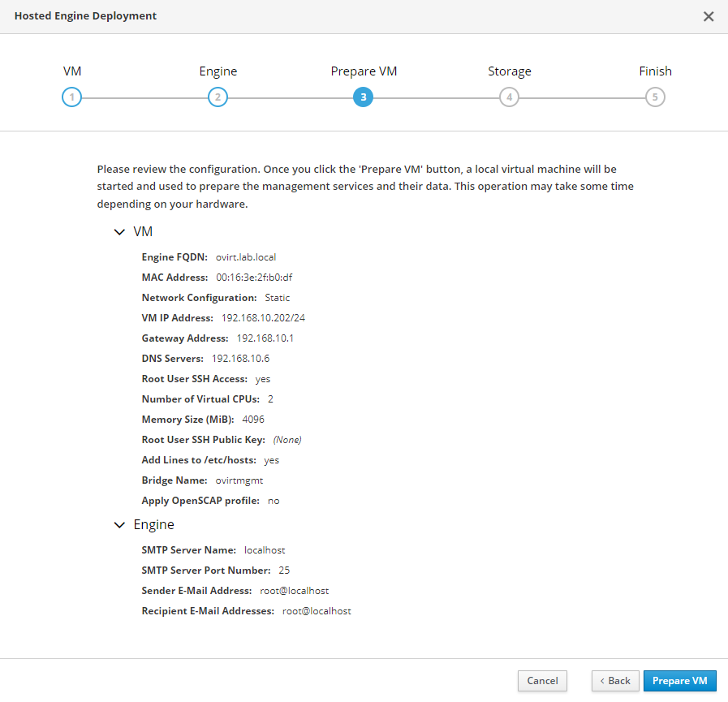The image size is (728, 702).
Task: Select the Prepare VM wizard step label
Action: [364, 71]
